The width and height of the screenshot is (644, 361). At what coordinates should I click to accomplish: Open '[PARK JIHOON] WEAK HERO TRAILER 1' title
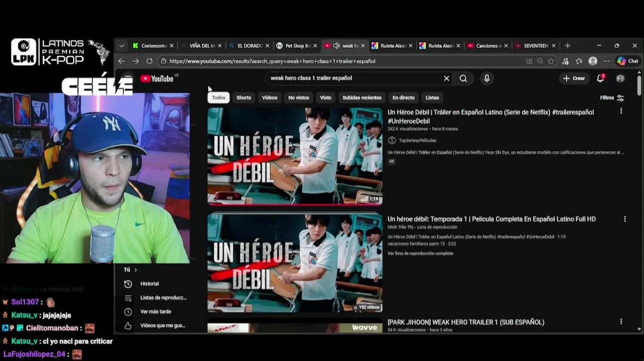466,322
